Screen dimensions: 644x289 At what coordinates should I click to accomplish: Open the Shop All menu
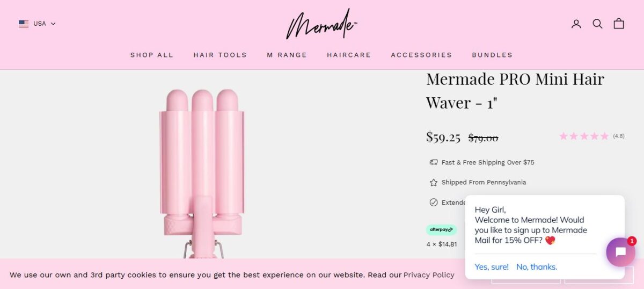tap(152, 55)
